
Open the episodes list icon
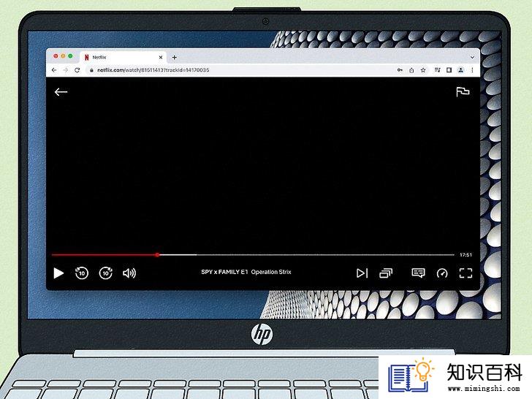pyautogui.click(x=386, y=273)
